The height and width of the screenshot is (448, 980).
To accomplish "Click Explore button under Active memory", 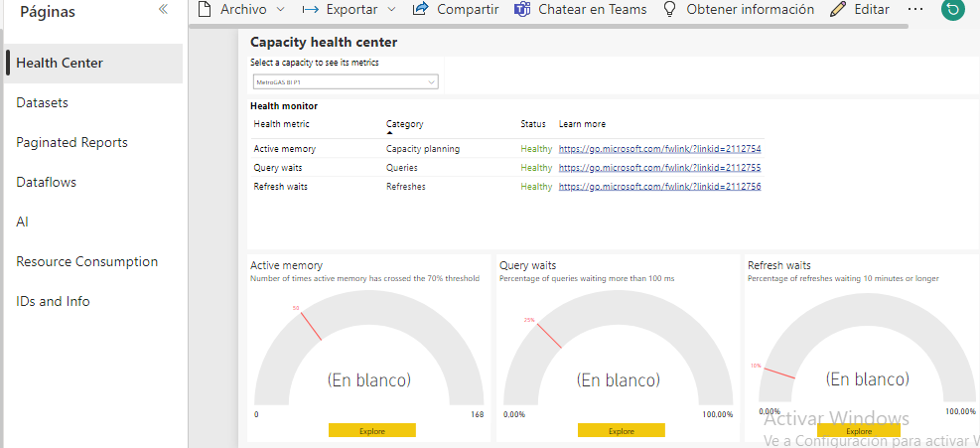I will [x=372, y=430].
